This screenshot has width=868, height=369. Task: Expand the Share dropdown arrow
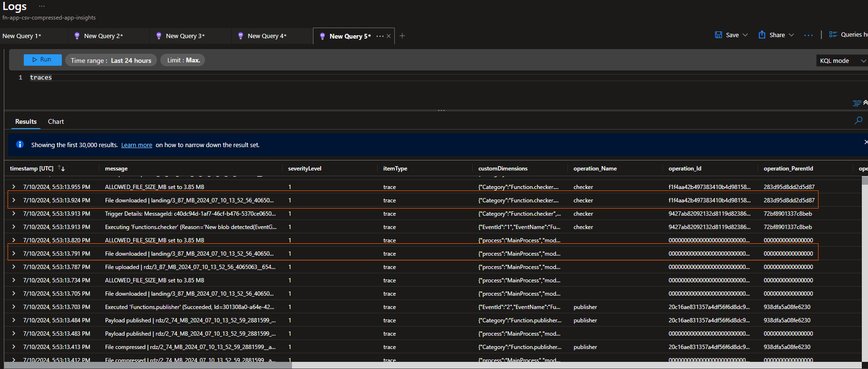[791, 35]
